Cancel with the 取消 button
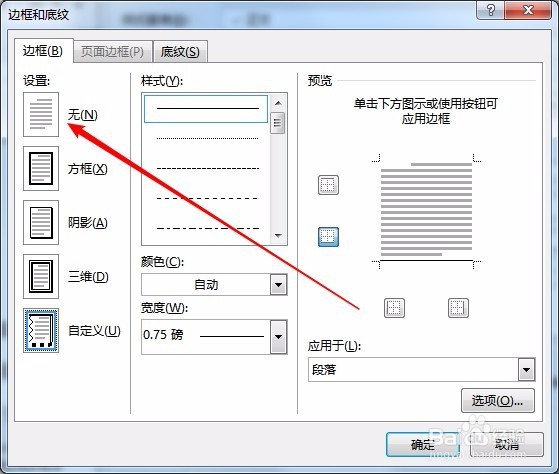 pyautogui.click(x=507, y=444)
